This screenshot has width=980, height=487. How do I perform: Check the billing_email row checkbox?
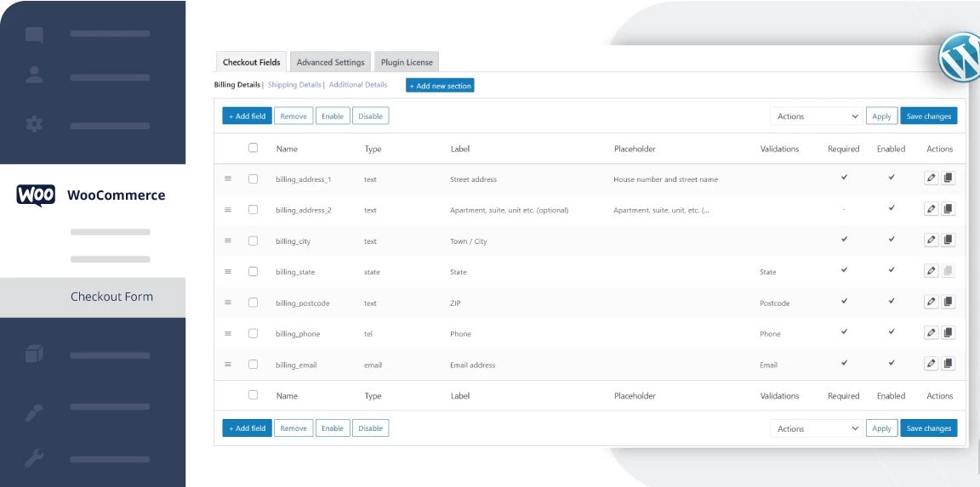(x=254, y=364)
